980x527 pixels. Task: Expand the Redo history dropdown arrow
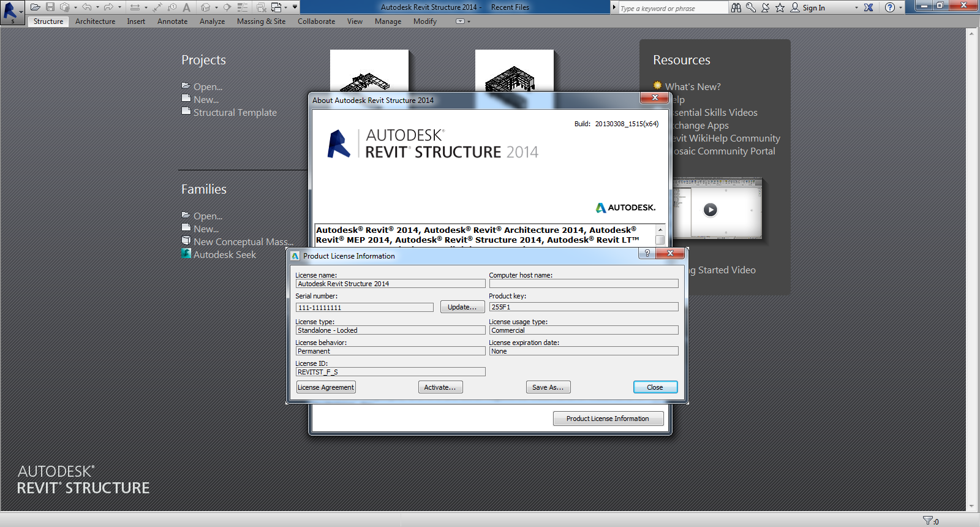119,7
